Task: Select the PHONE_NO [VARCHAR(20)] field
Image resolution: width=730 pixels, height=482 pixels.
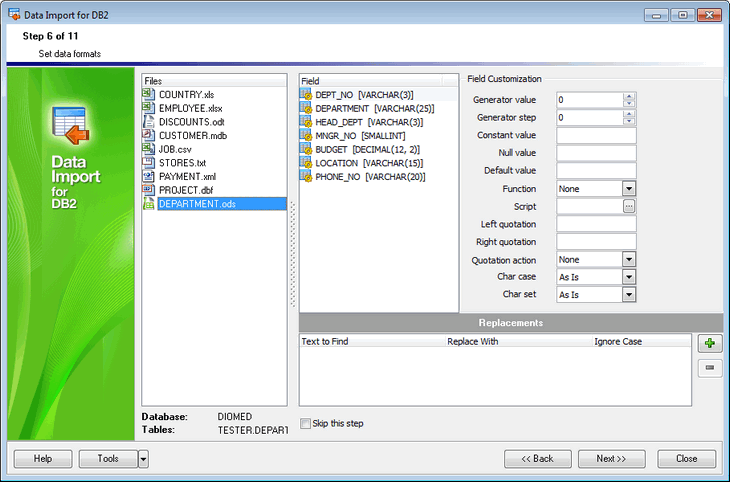Action: 370,177
